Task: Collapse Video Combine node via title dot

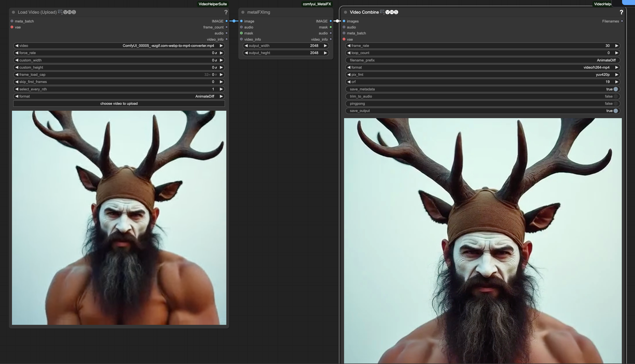Action: 346,12
